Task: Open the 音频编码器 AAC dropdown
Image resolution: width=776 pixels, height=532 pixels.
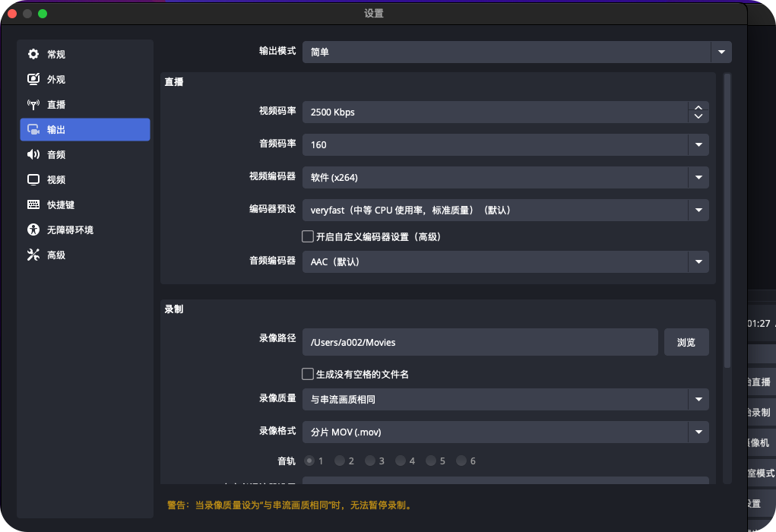Action: 505,261
